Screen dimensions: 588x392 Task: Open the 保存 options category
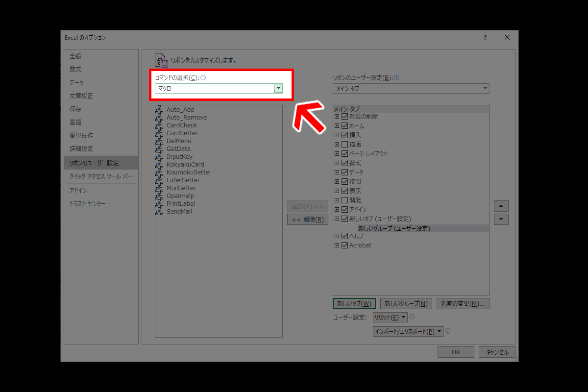coord(101,109)
